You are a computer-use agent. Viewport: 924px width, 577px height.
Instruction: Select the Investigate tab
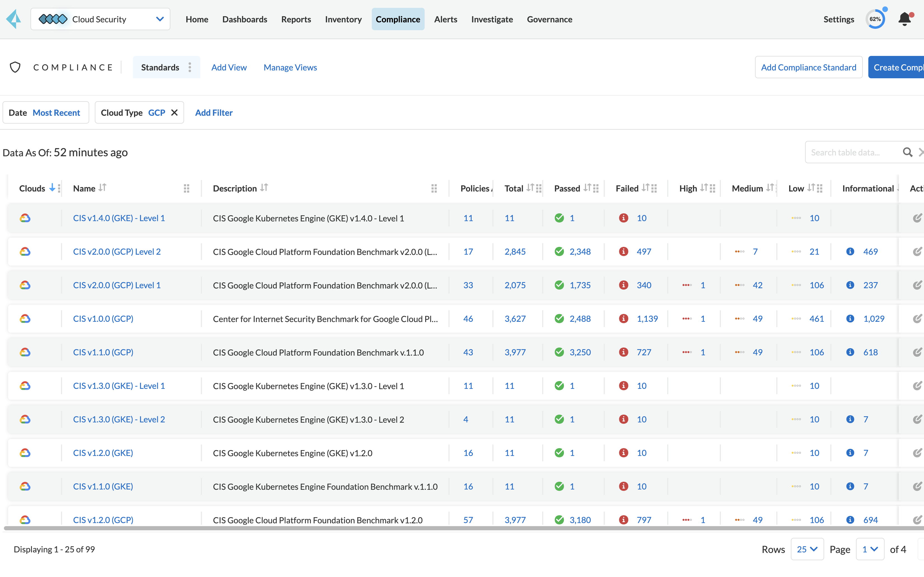click(492, 19)
